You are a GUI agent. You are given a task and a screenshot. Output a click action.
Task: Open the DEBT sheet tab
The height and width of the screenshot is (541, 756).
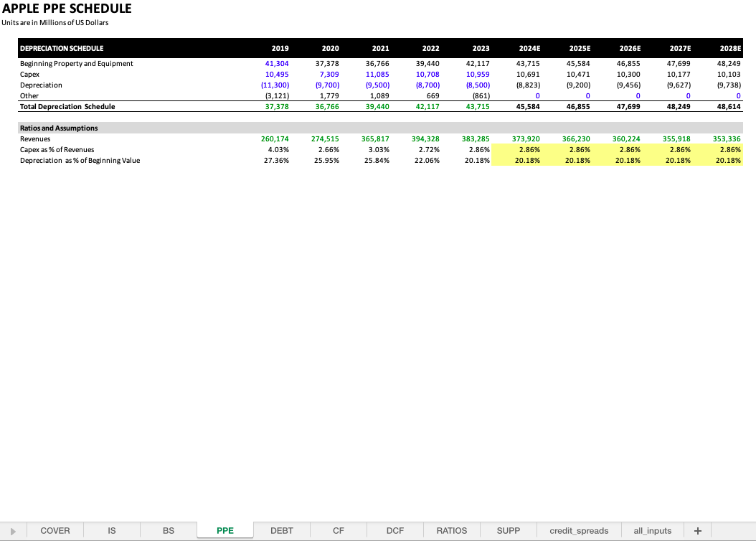click(x=282, y=530)
